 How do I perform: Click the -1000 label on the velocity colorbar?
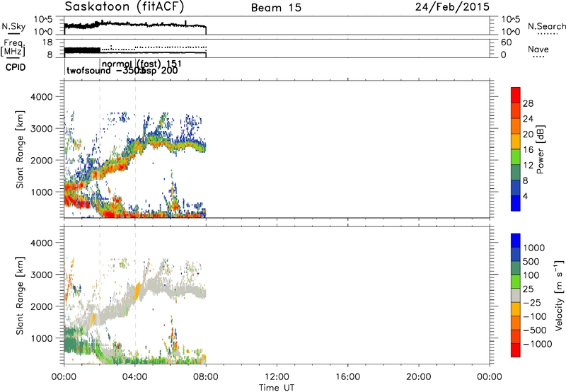(x=537, y=344)
